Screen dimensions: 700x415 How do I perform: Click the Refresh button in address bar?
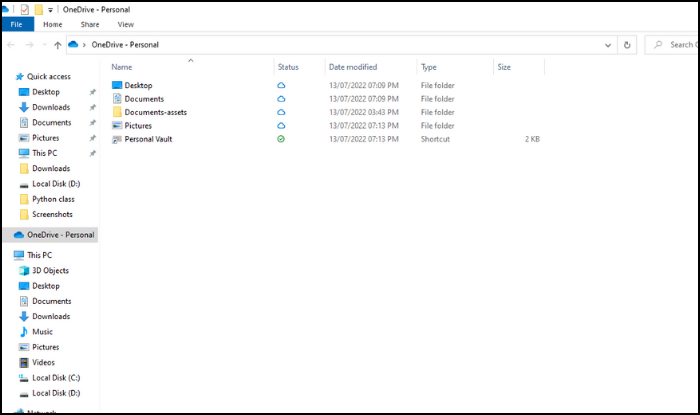tap(627, 45)
